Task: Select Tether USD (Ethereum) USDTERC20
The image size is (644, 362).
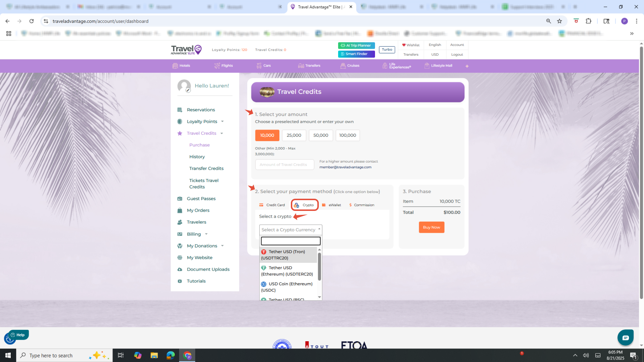Action: click(x=288, y=271)
